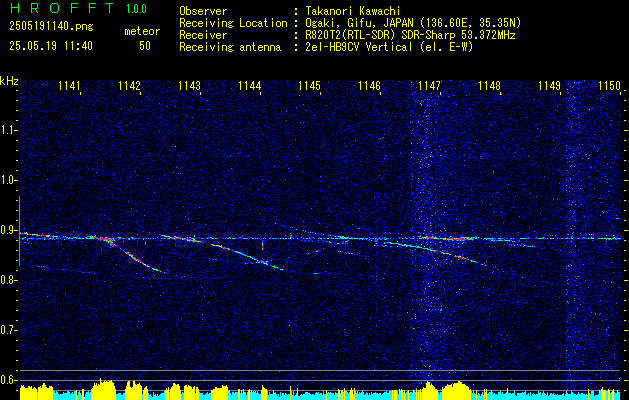
Task: Click the 0.7 kHz frequency label
Action: point(8,330)
